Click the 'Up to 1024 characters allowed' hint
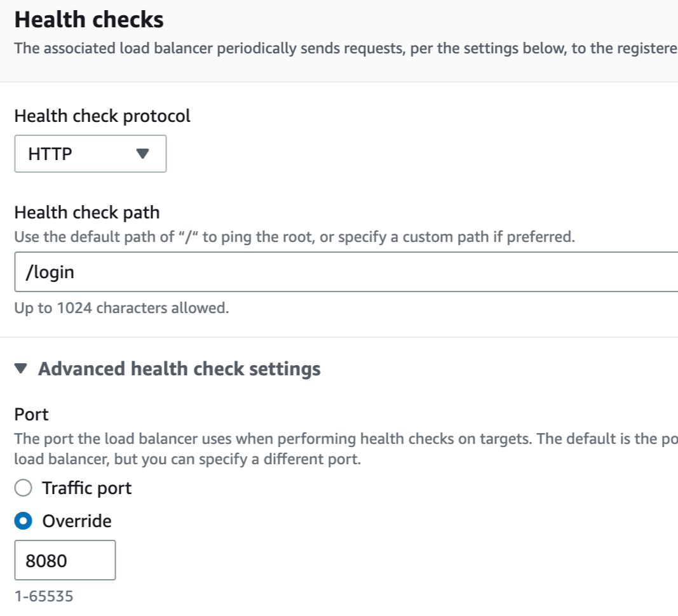 121,308
